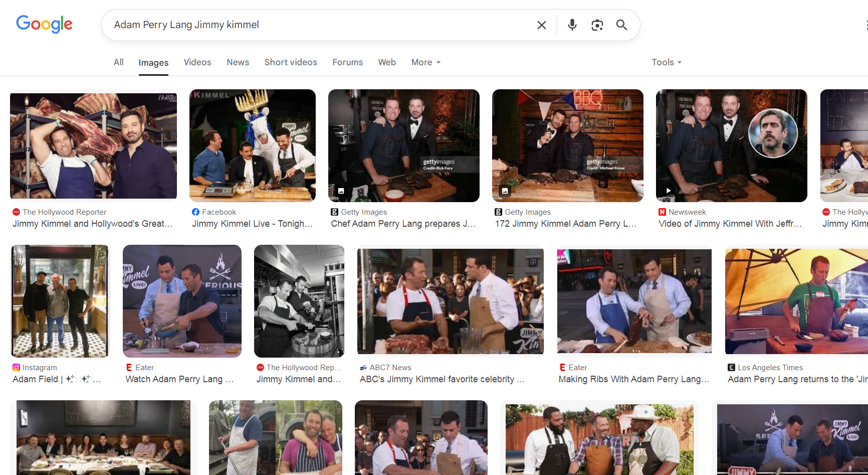Open 'Jimmy Kimmel and Hollywood's Great...' link
868x475 pixels.
93,224
